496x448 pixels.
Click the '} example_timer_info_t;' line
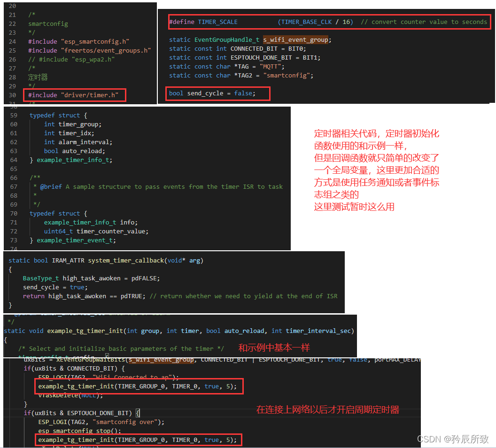(71, 160)
